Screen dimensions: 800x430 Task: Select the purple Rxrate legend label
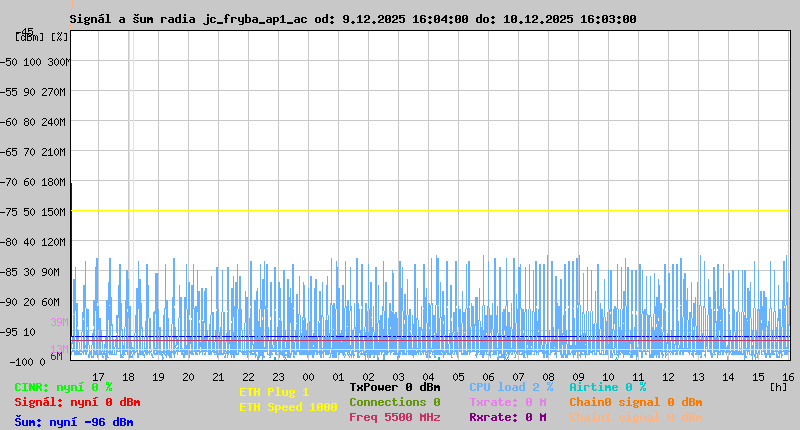(x=507, y=417)
